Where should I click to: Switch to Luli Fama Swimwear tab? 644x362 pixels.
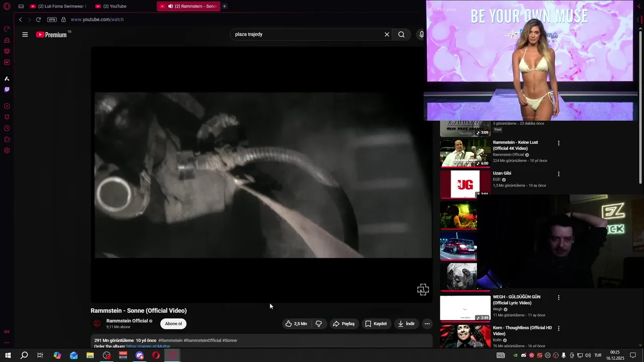pyautogui.click(x=58, y=6)
